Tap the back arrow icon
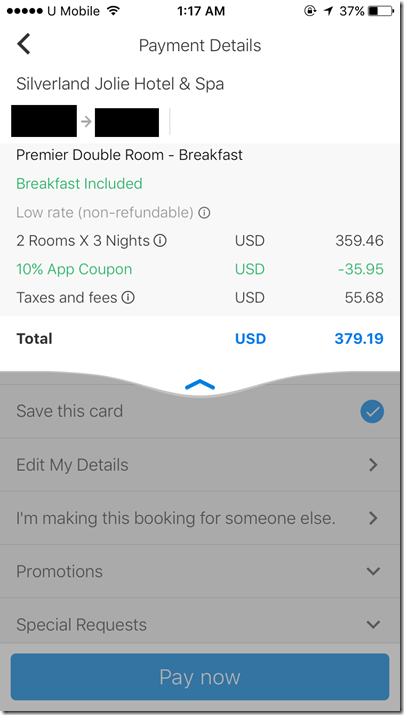The height and width of the screenshot is (715, 404). (24, 44)
